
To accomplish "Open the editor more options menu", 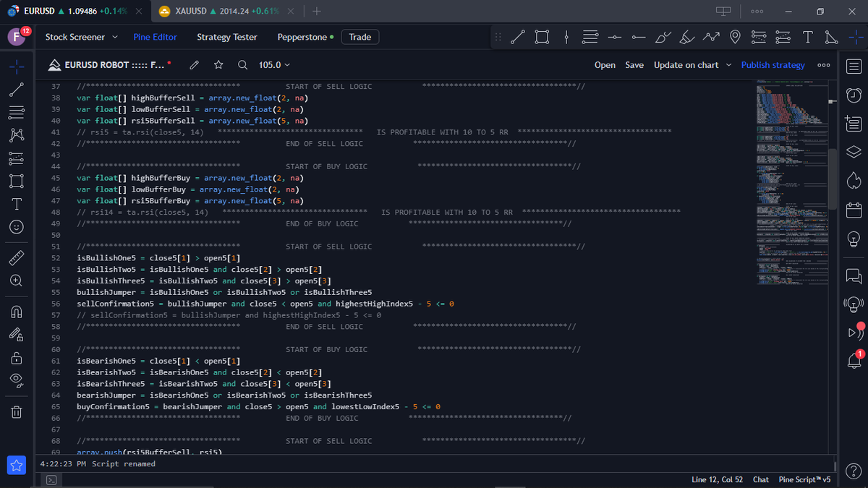I will coord(823,65).
